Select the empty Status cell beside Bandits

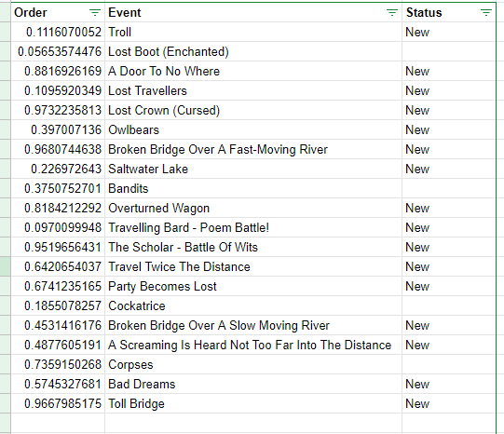tap(449, 188)
